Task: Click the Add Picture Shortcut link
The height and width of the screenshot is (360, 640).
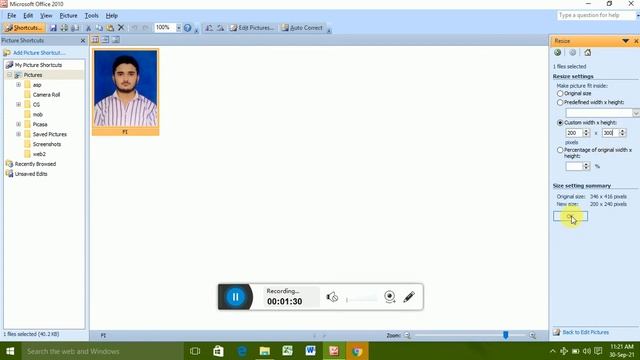Action: 39,53
